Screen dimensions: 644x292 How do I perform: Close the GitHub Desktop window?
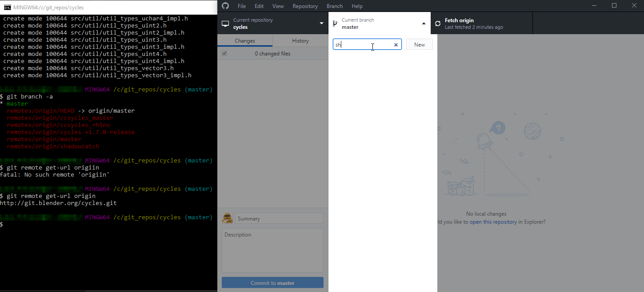634,6
